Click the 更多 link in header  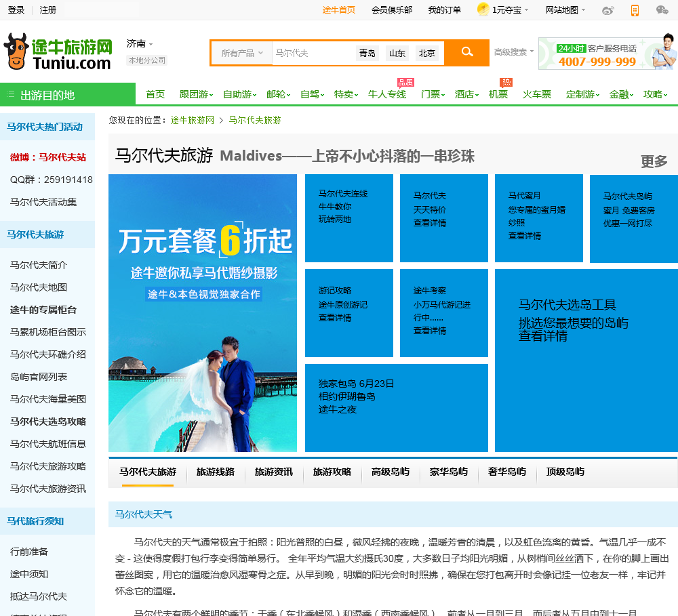click(654, 162)
